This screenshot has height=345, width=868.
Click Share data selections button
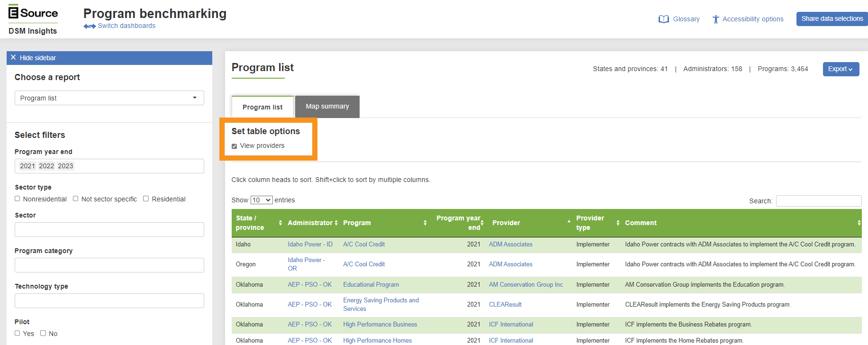pos(832,19)
